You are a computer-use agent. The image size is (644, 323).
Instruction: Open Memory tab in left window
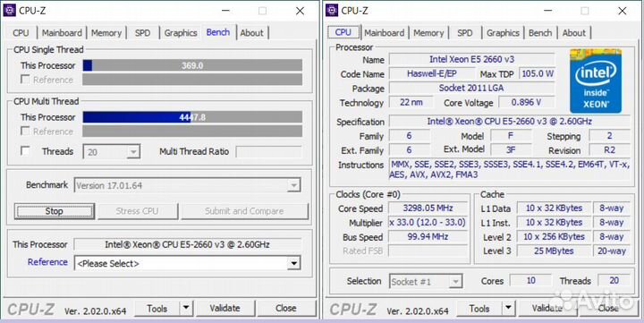pos(106,33)
